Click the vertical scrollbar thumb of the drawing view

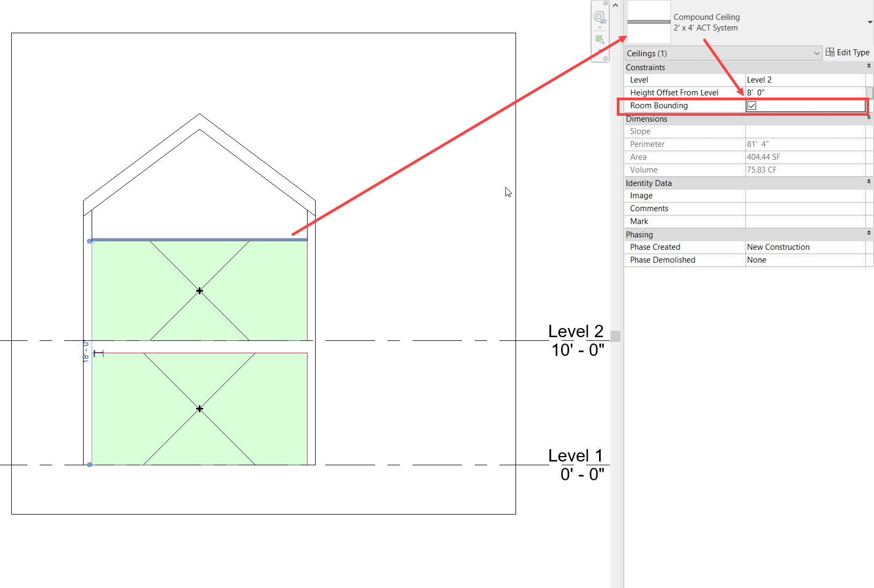[x=615, y=336]
